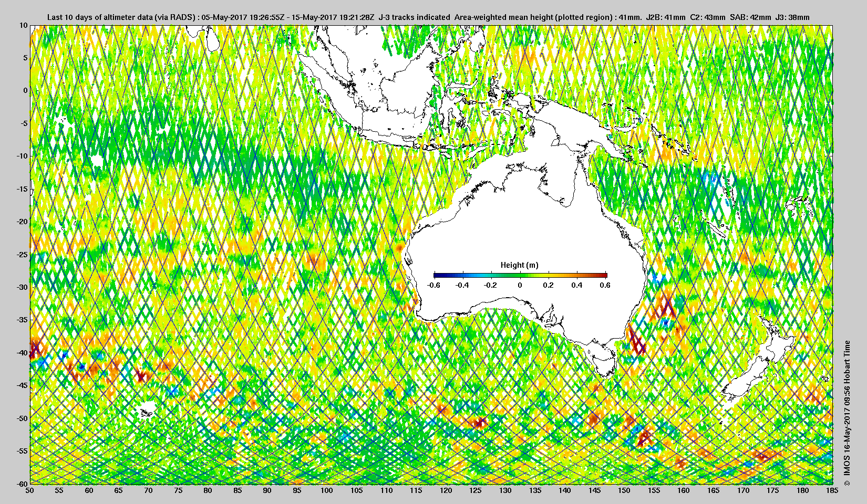The image size is (867, 504).
Task: Click longitude axis label 50
Action: click(x=30, y=490)
